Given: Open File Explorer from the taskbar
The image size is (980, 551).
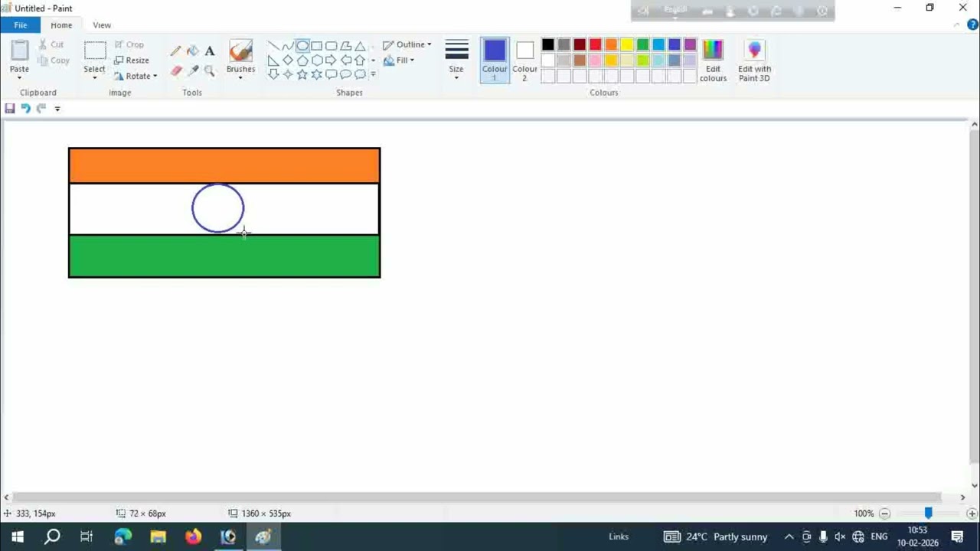Looking at the screenshot, I should coord(158,536).
